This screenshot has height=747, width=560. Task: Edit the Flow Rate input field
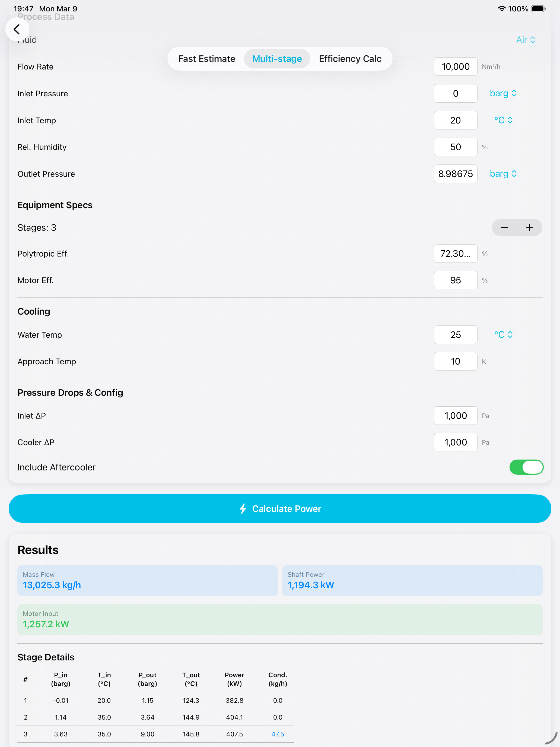(455, 67)
